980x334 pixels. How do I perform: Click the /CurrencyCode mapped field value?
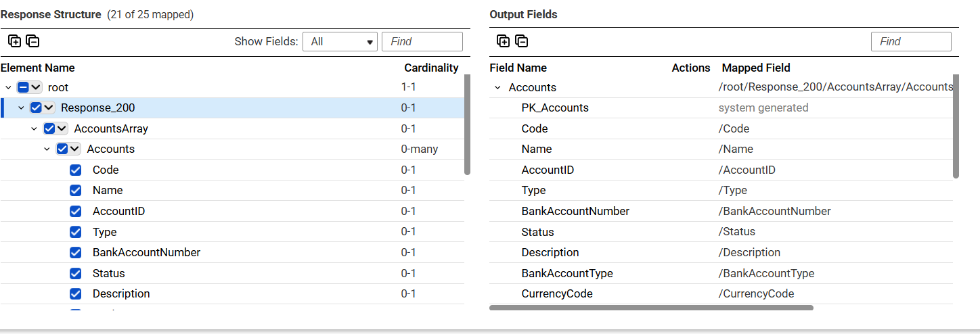pyautogui.click(x=756, y=293)
